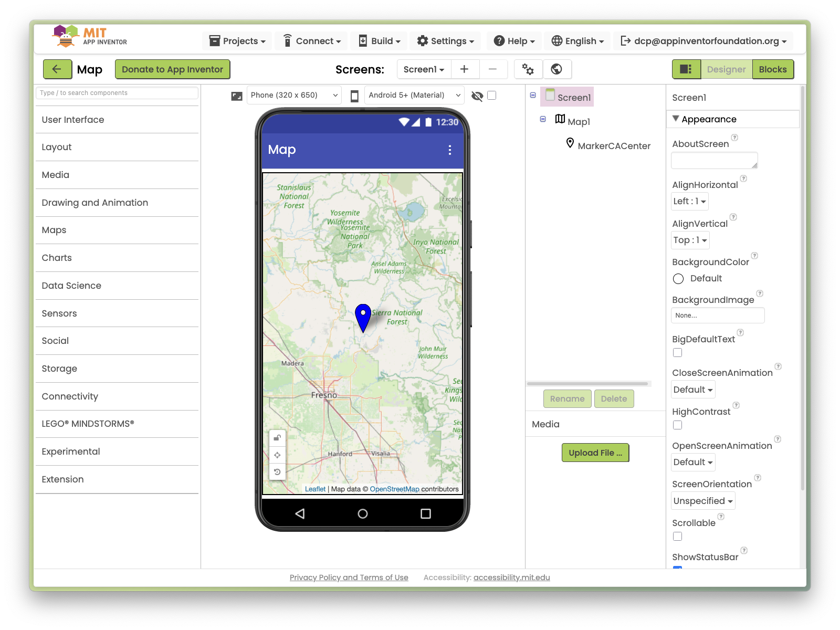Enable BigDefaultText checkbox

point(678,353)
